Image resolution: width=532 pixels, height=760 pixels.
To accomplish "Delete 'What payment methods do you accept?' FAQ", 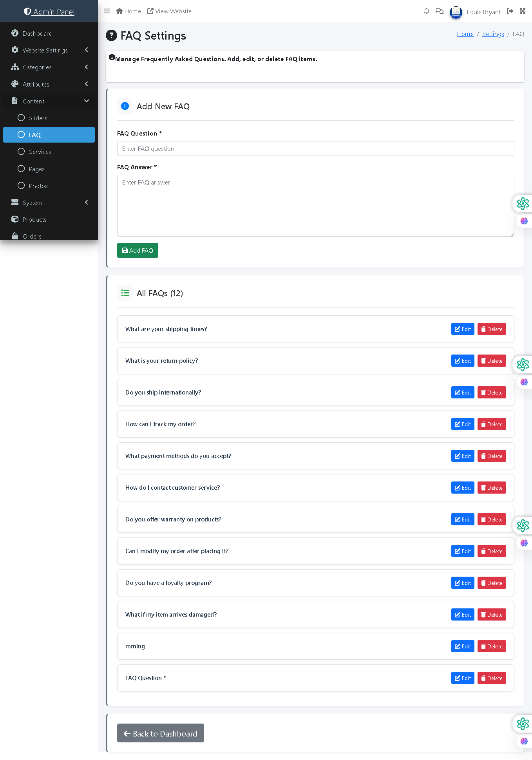I will click(492, 456).
